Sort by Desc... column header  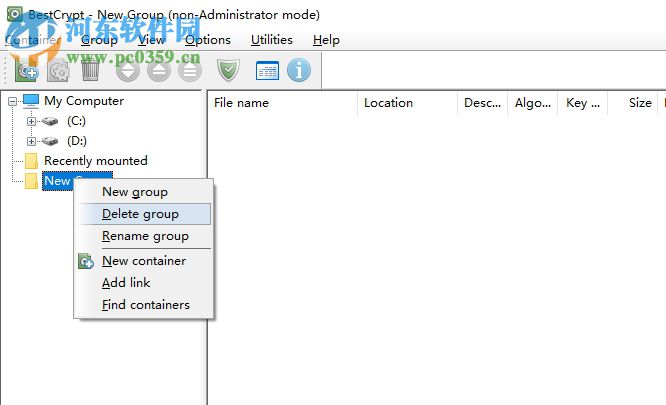(x=483, y=103)
